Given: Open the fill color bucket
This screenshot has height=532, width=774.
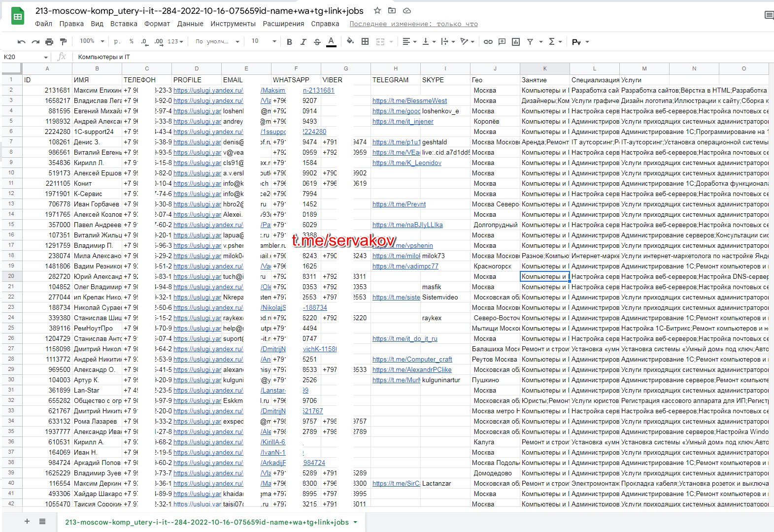Looking at the screenshot, I should tap(350, 41).
